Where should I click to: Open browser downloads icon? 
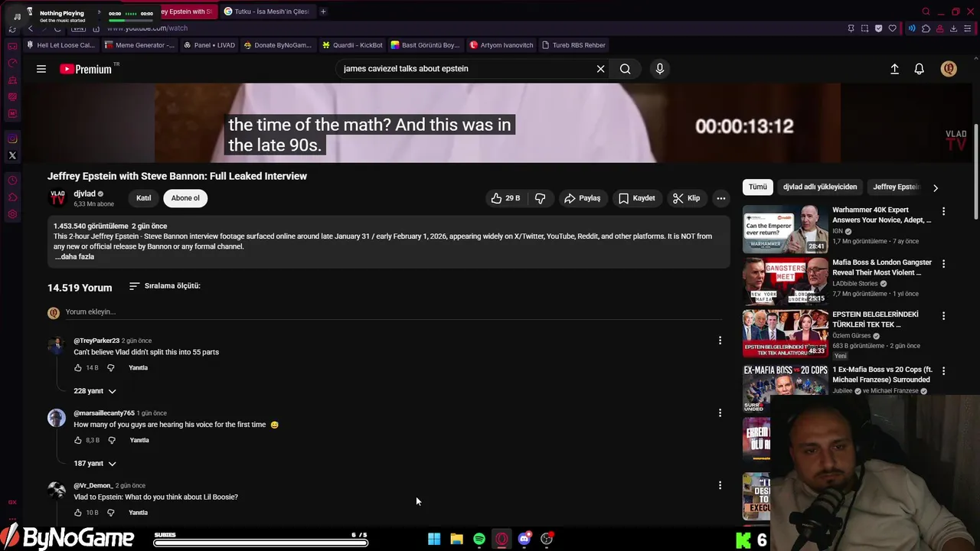pos(953,28)
